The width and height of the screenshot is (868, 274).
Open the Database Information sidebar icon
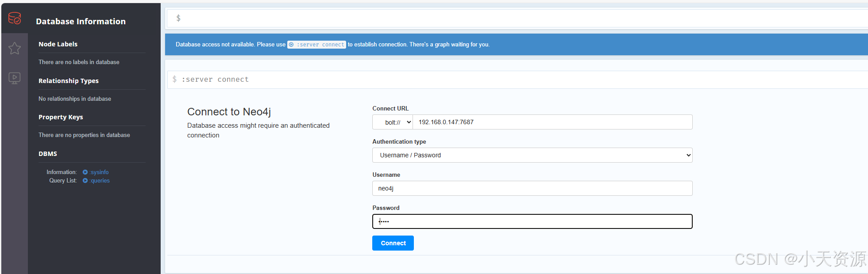[x=15, y=18]
